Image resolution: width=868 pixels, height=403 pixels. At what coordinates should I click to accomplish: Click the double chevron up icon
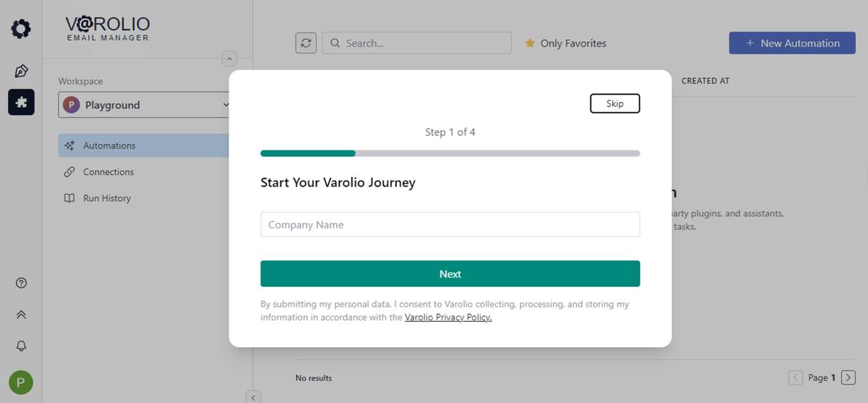21,315
